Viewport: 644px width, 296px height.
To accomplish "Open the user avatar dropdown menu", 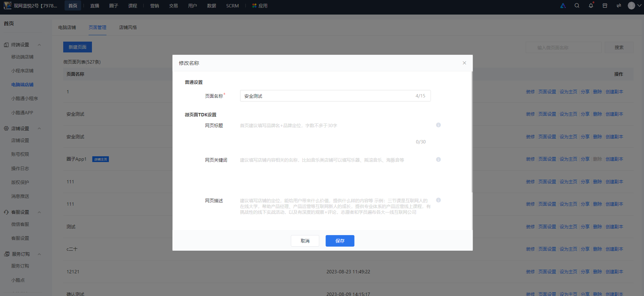I will tap(635, 5).
